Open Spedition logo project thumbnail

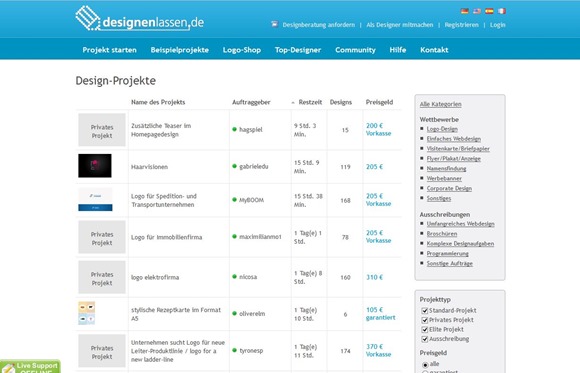95,199
